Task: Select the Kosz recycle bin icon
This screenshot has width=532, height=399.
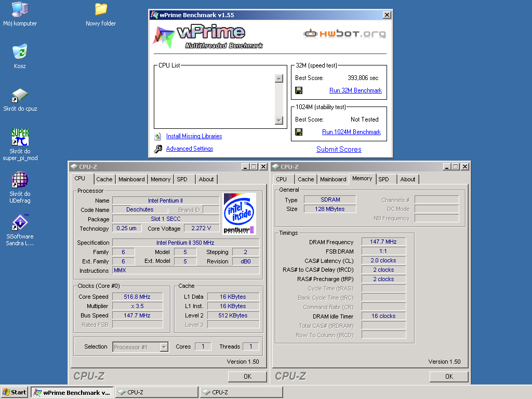Action: 20,51
